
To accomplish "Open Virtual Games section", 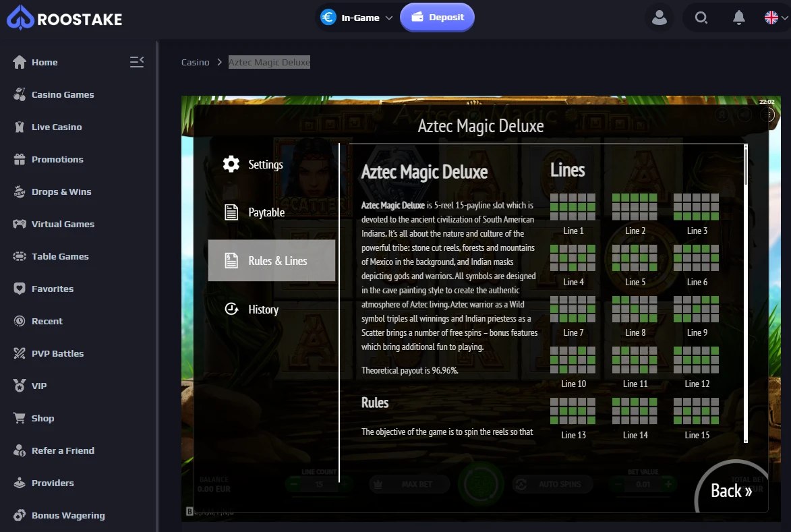I will coord(63,224).
